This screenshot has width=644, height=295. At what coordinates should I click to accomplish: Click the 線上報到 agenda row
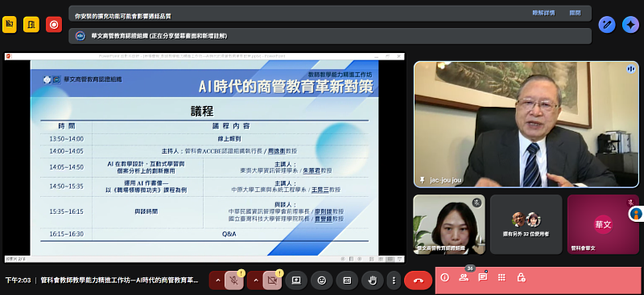[230, 139]
